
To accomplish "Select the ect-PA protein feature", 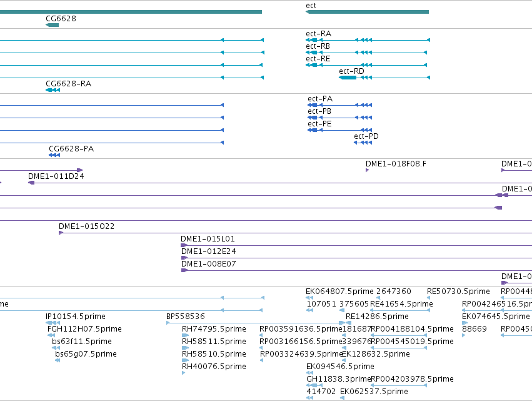I will coord(339,105).
